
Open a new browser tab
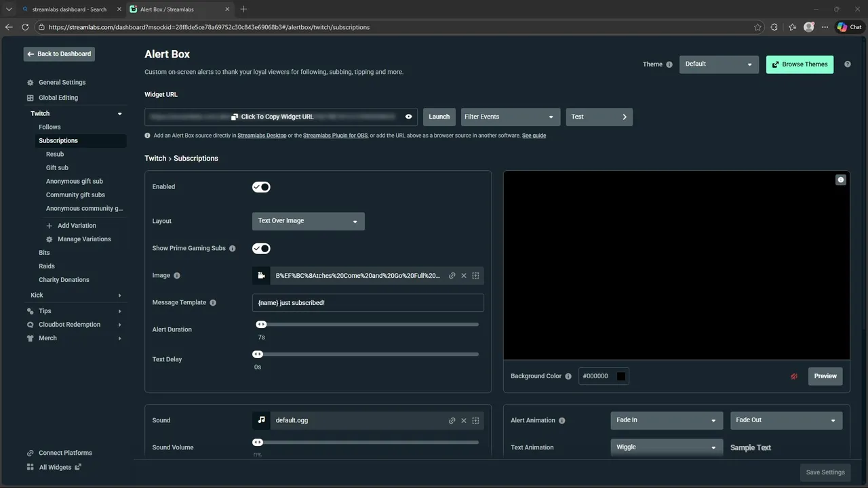(243, 9)
